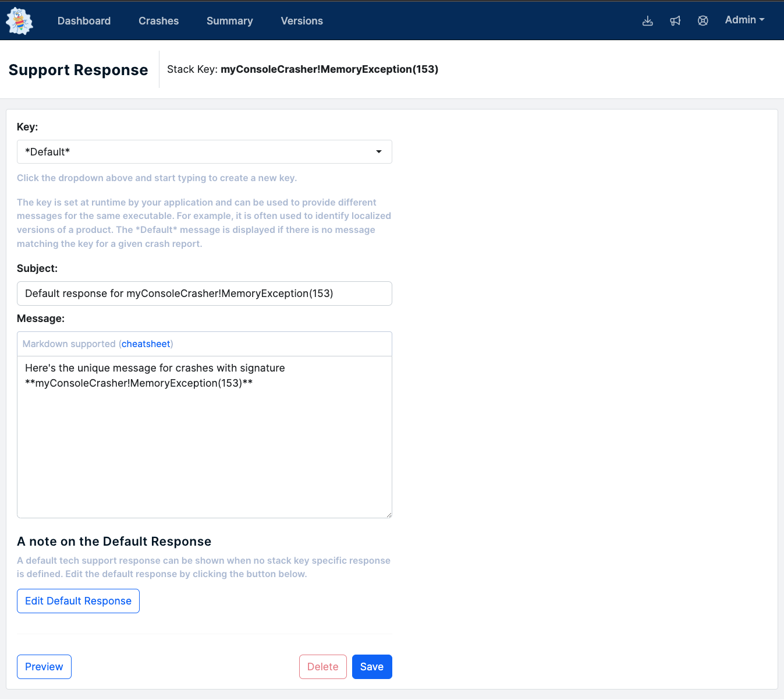Viewport: 784px width, 700px height.
Task: Open the Markdown cheatsheet link
Action: tap(146, 344)
